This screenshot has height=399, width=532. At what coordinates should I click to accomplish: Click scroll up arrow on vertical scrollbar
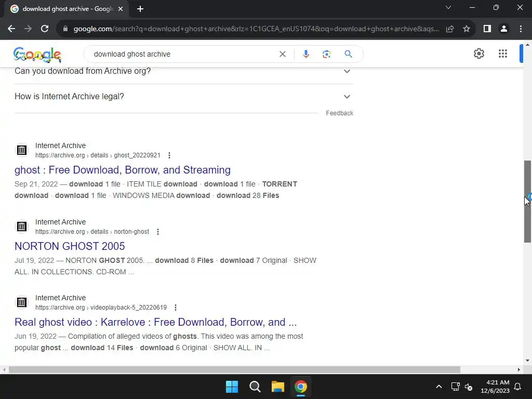click(x=527, y=45)
